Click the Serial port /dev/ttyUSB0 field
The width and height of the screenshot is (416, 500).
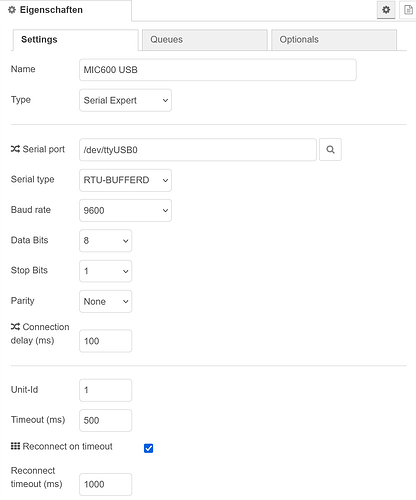coord(198,150)
